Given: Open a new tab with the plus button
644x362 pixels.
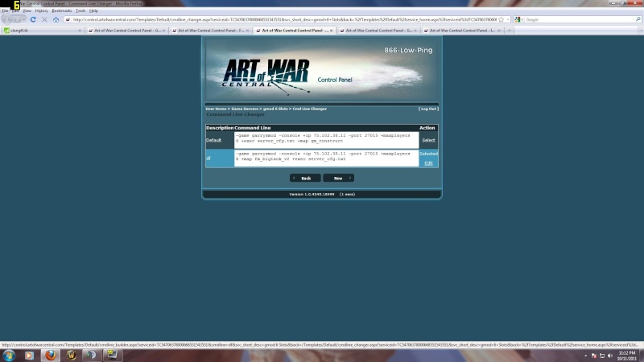Looking at the screenshot, I should click(510, 30).
